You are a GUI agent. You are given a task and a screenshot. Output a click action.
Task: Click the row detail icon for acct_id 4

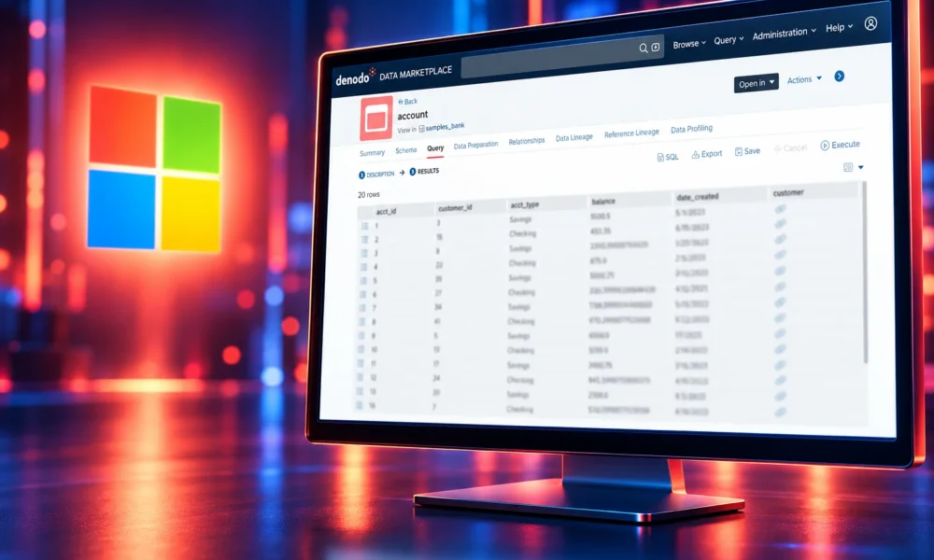coord(363,267)
